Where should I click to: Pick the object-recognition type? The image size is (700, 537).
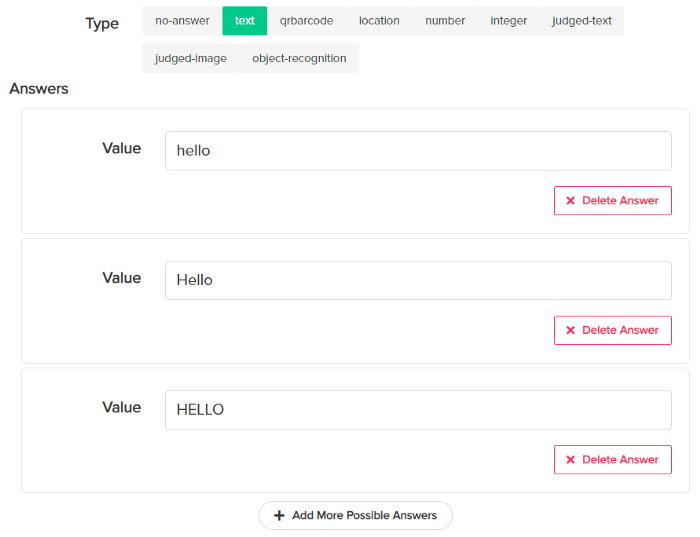(299, 58)
